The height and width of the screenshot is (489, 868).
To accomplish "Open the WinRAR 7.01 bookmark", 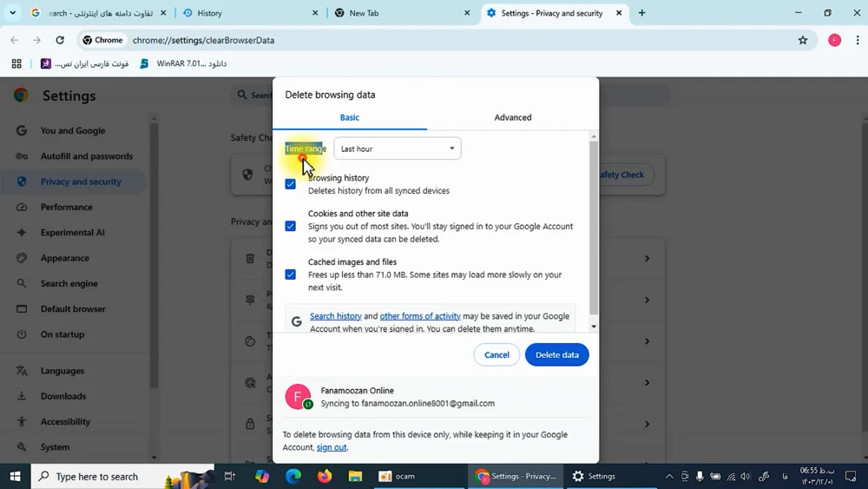I will coord(184,63).
